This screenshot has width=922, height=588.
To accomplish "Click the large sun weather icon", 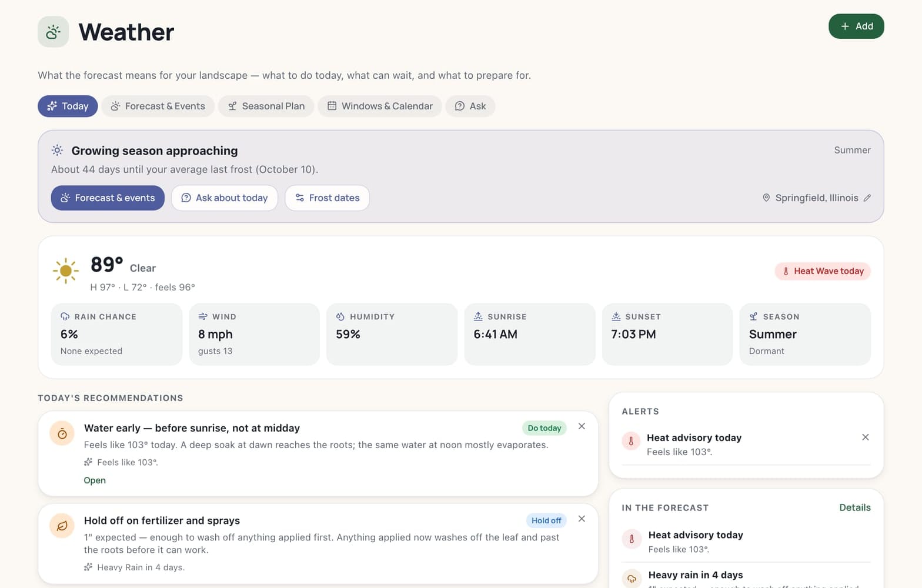I will (66, 271).
